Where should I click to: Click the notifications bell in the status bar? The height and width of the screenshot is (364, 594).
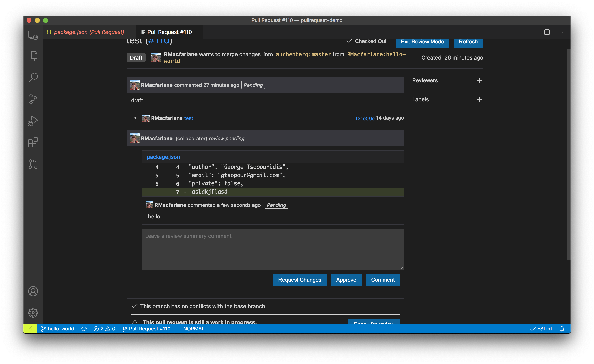coord(561,329)
